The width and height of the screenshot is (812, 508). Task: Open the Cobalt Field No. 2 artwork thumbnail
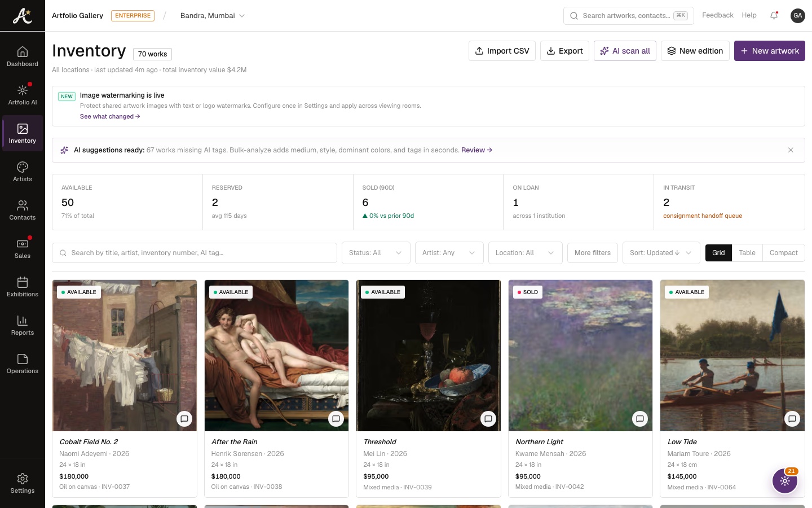(125, 356)
